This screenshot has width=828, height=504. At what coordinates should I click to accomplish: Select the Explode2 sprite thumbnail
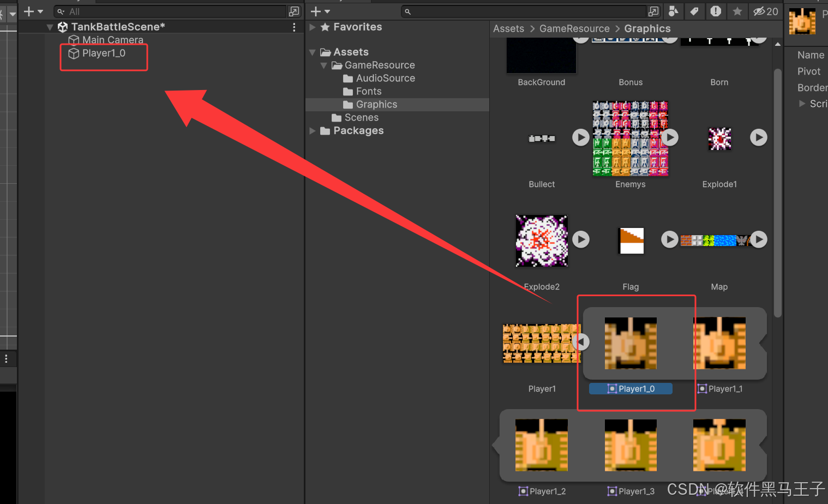click(x=542, y=241)
